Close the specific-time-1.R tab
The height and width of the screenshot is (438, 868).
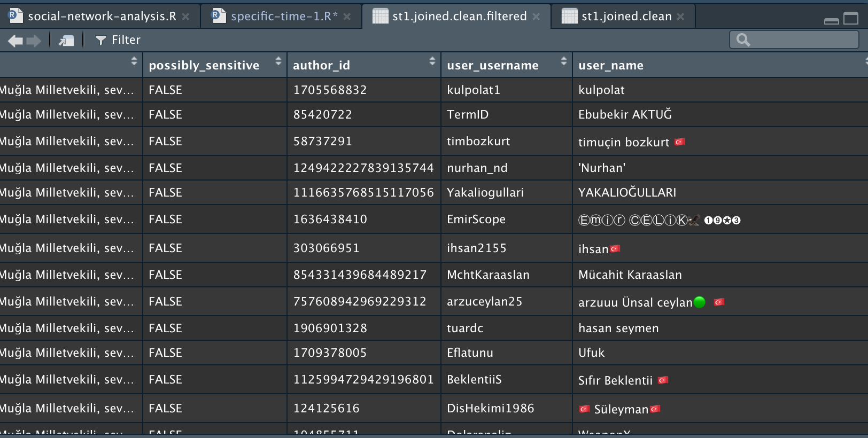point(347,17)
